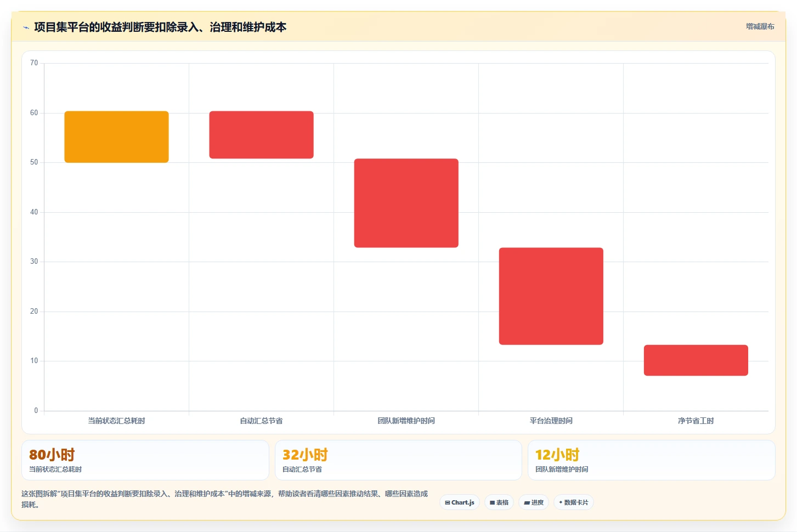The height and width of the screenshot is (532, 797).
Task: Click the y-axis value 0
Action: click(36, 411)
